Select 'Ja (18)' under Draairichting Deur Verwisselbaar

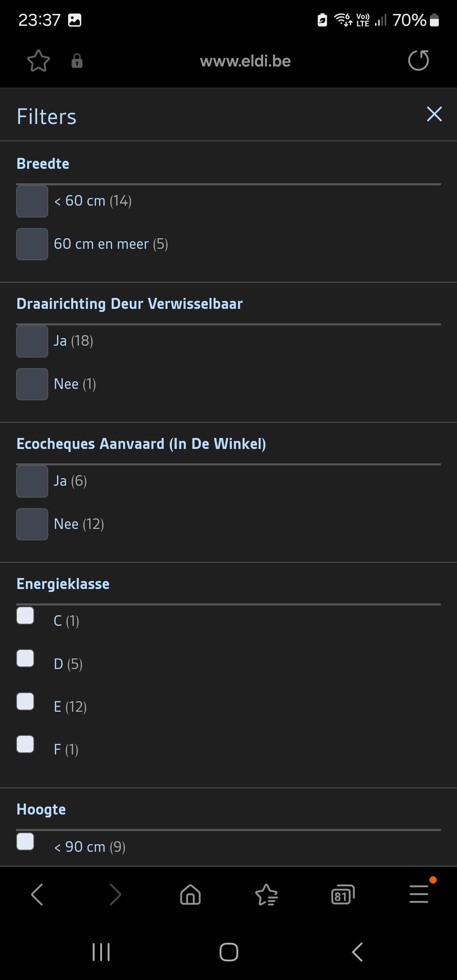32,341
